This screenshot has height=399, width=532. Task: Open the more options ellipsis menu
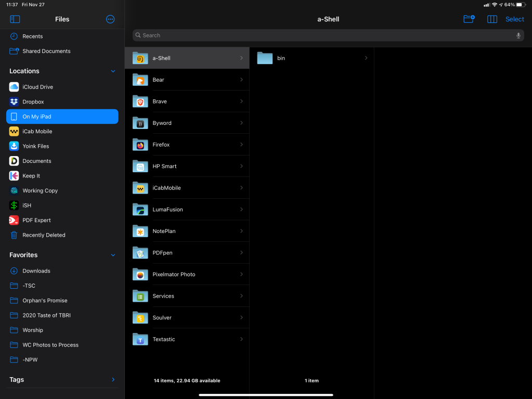(110, 19)
